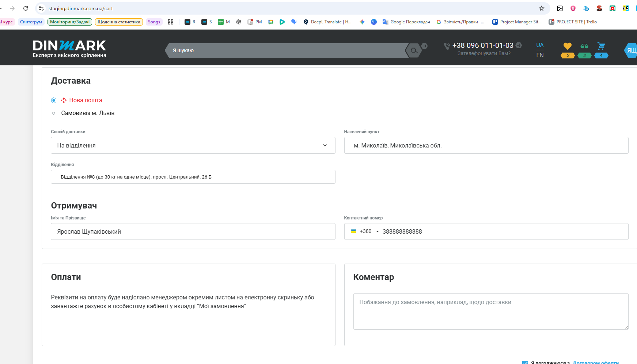
Task: Open the blue 3-Z extension icon
Action: [x=625, y=8]
